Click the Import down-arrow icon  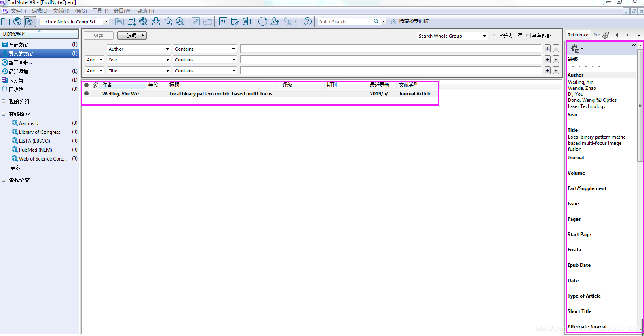[156, 22]
